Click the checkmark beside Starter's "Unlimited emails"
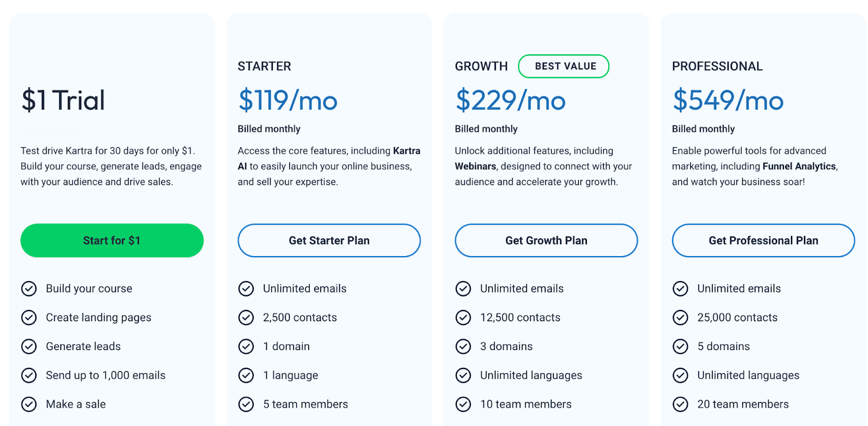The height and width of the screenshot is (426, 868). coord(246,288)
